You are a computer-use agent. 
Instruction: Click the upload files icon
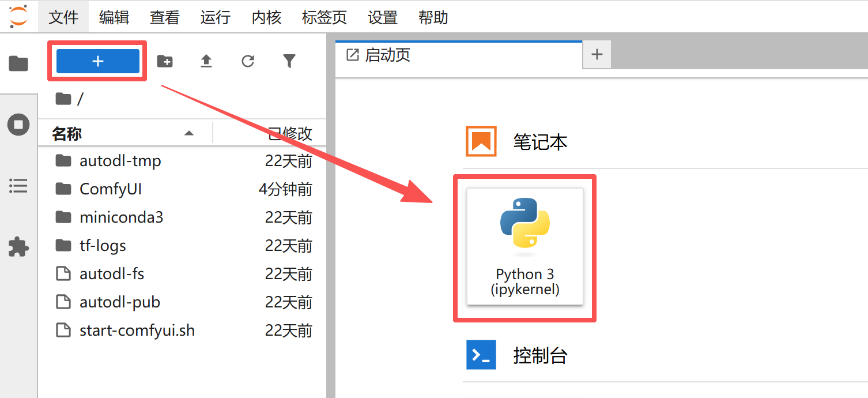[206, 61]
